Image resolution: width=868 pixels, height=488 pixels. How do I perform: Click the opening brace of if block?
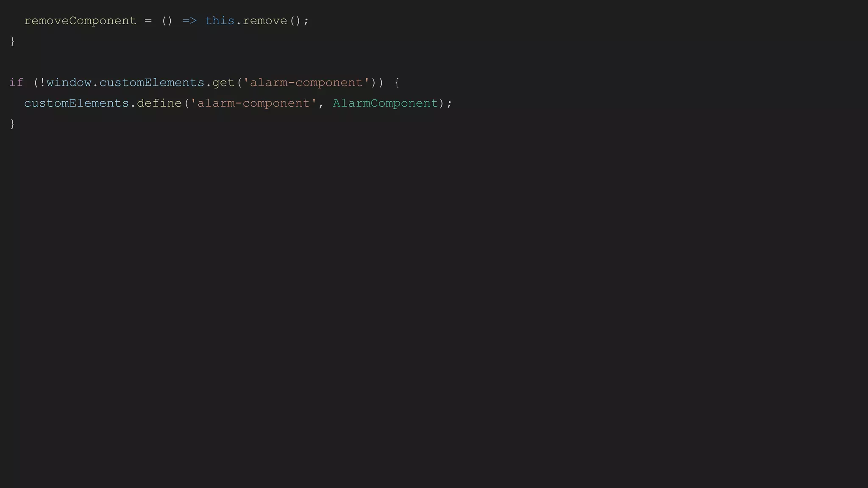point(397,83)
